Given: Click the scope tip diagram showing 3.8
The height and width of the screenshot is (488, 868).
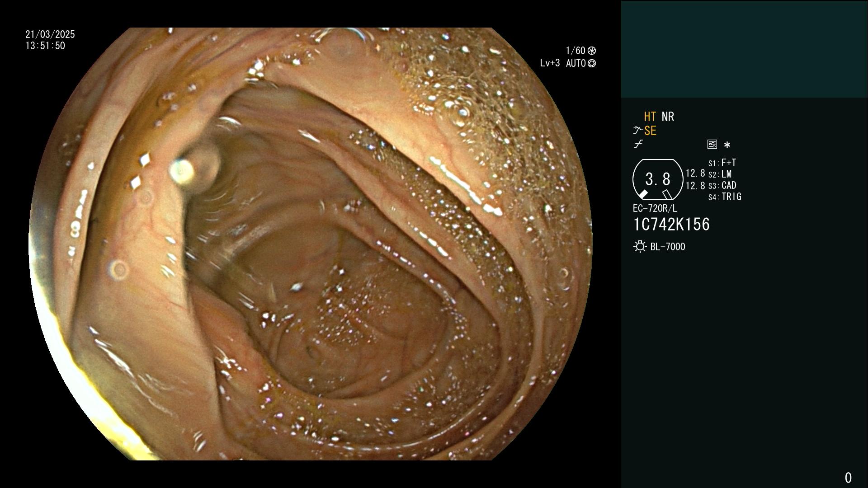Looking at the screenshot, I should (658, 179).
